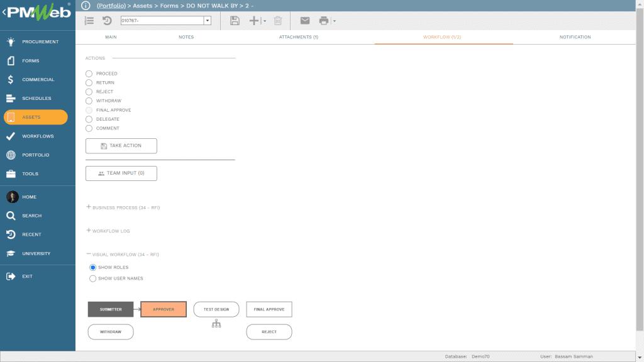Click the hierarchy icon under Test Design
The image size is (644, 362).
coord(216,324)
